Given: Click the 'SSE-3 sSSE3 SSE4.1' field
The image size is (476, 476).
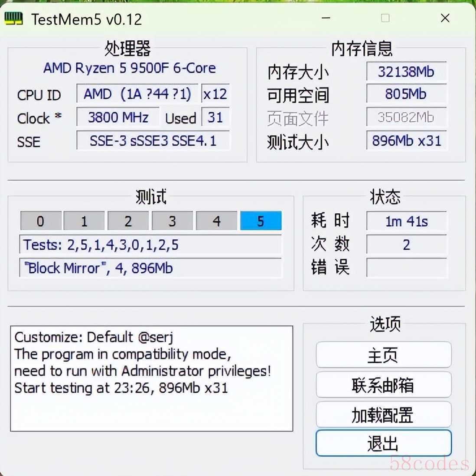Looking at the screenshot, I should pyautogui.click(x=153, y=140).
